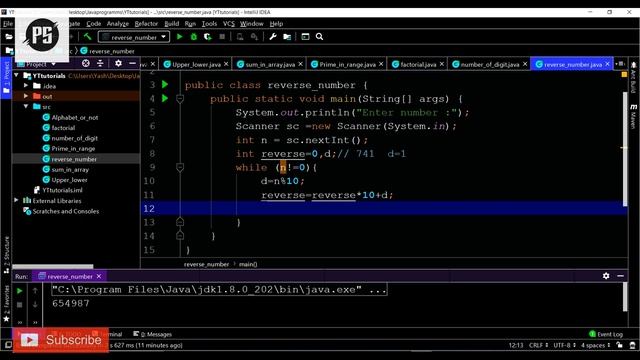
Task: Toggle read-only lock icon in status bar
Action: [x=620, y=345]
